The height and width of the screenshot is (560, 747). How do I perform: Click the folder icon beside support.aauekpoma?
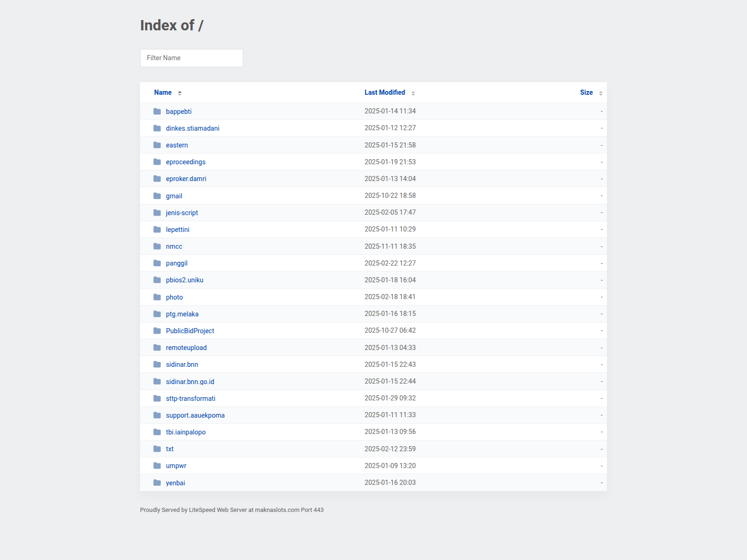click(157, 415)
